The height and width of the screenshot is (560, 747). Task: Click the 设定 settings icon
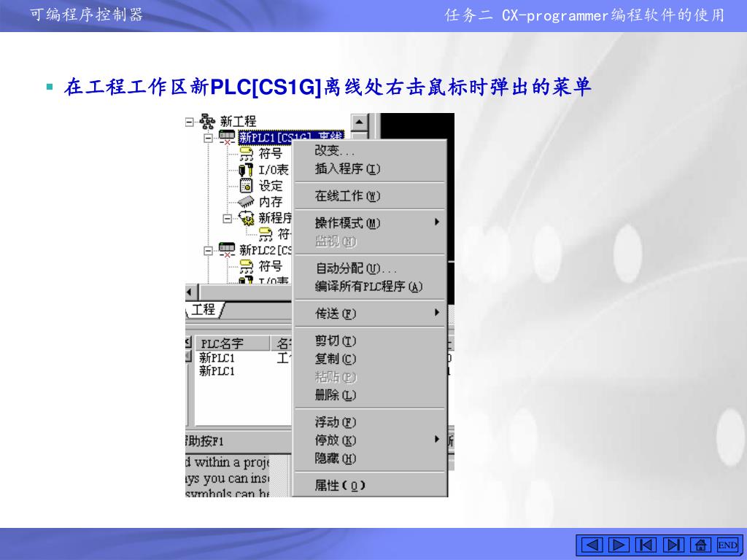coord(246,186)
